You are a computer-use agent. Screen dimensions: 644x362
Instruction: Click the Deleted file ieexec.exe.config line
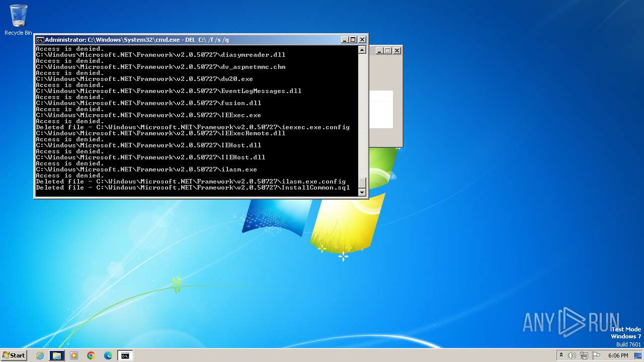[193, 127]
